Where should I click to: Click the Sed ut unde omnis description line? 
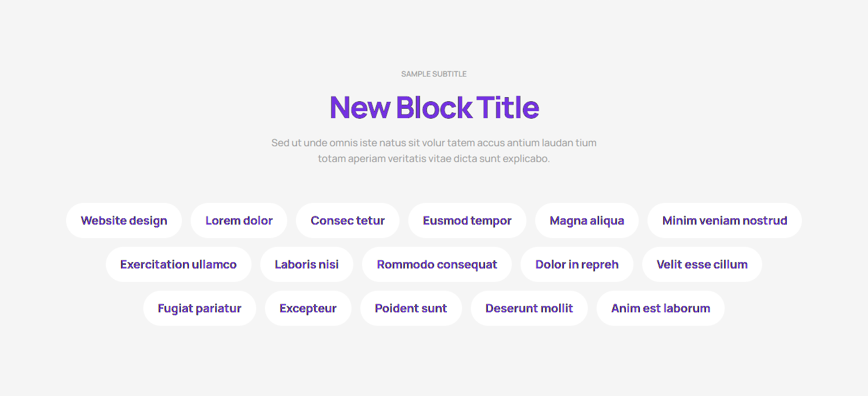[x=434, y=143]
